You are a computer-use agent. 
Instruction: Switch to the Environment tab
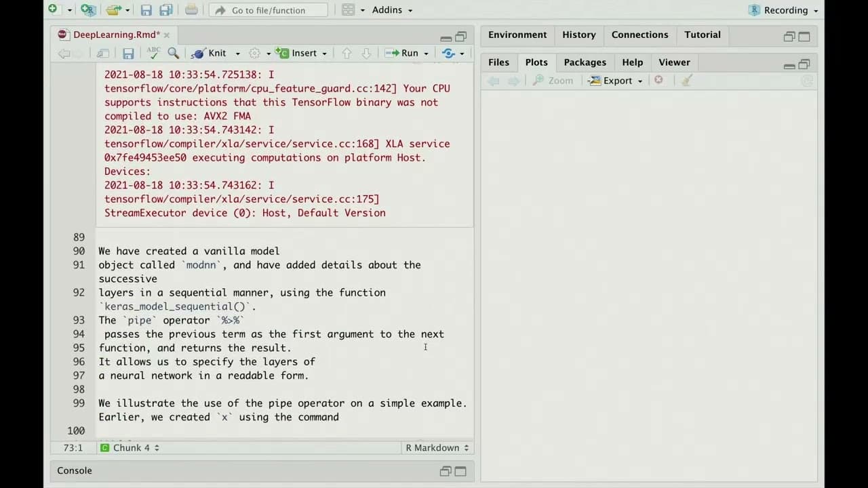click(x=517, y=35)
